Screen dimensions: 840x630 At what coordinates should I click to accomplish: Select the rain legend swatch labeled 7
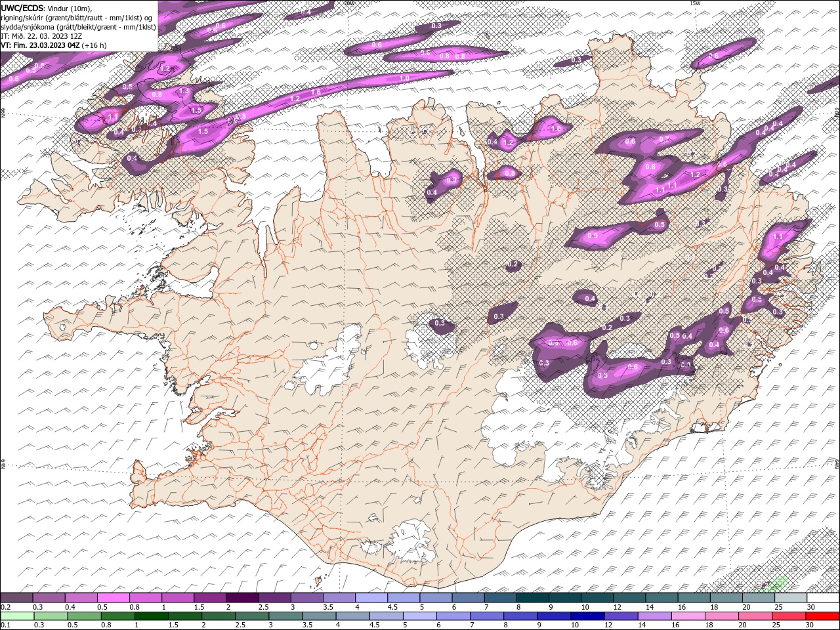click(x=486, y=616)
